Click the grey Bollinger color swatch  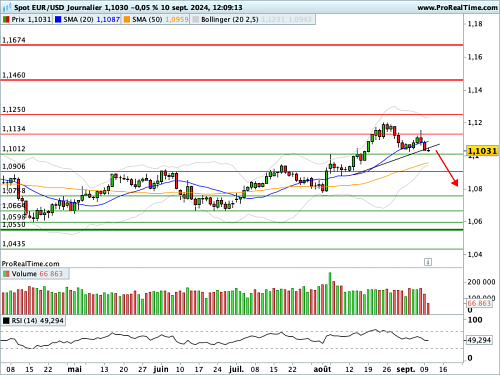196,20
